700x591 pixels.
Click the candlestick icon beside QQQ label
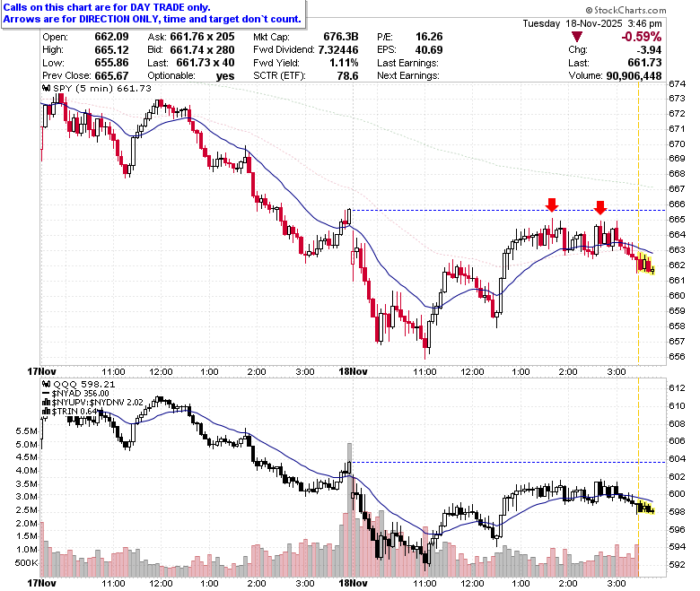tap(47, 384)
